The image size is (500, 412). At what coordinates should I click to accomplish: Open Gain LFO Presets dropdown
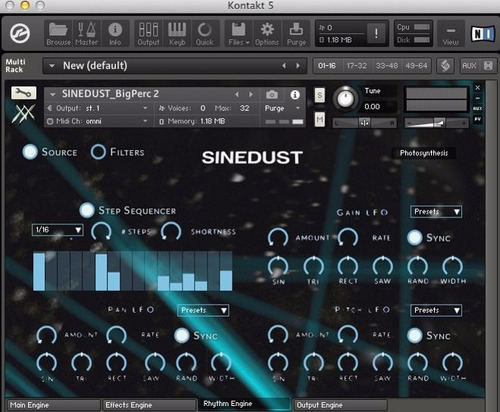coord(436,212)
